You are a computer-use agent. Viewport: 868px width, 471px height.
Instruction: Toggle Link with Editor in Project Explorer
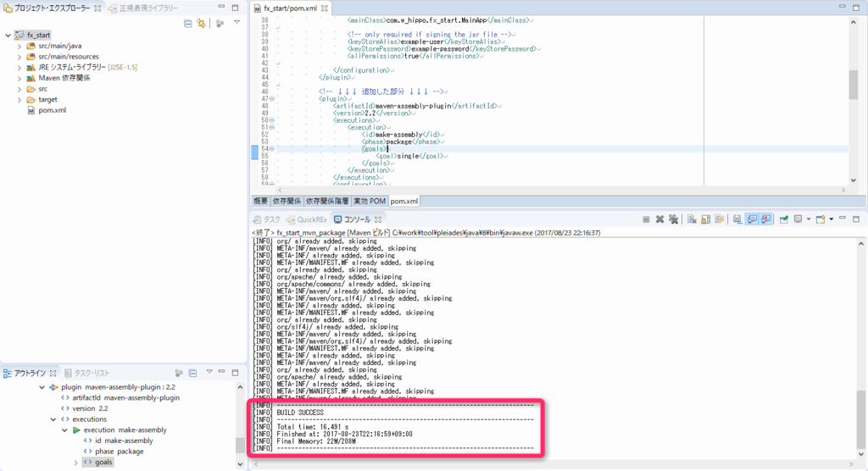coord(202,24)
